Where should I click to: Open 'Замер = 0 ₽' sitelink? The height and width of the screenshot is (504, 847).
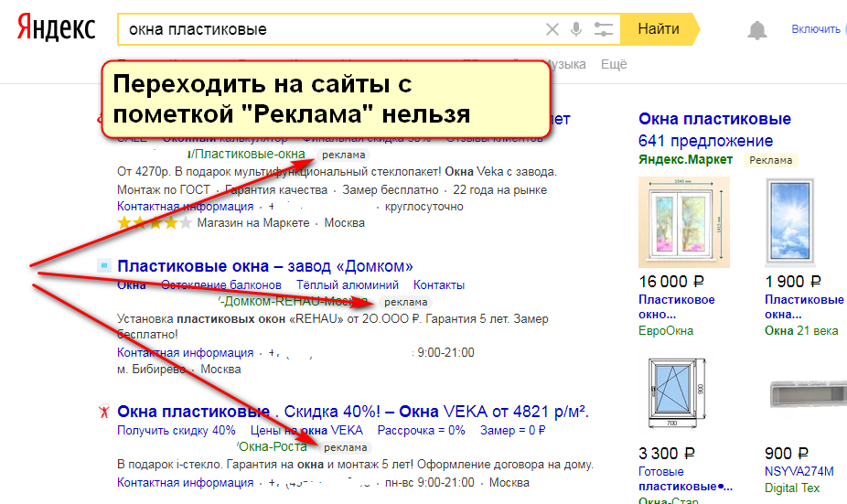512,431
